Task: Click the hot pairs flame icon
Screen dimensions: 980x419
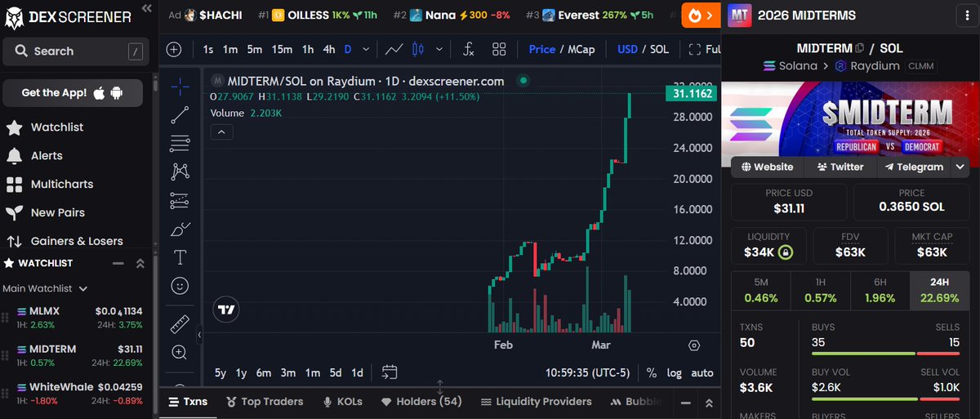Action: point(694,15)
